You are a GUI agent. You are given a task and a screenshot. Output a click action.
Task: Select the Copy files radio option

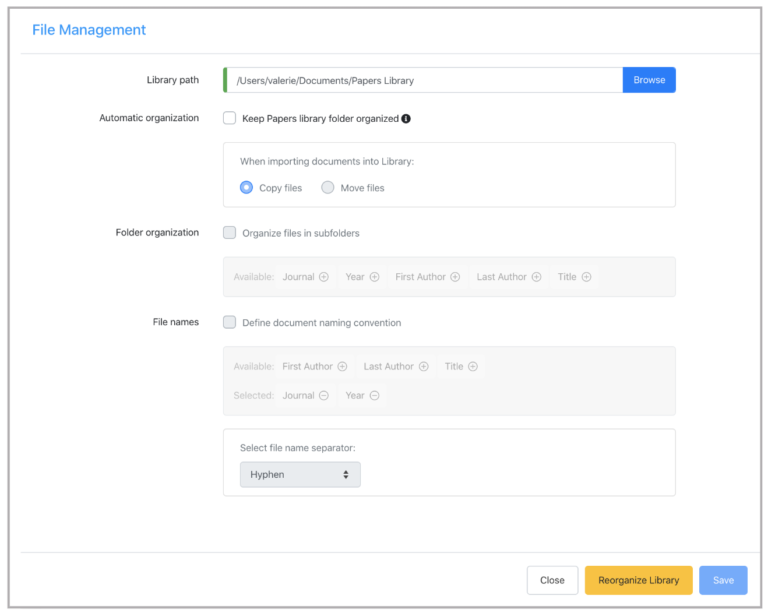pyautogui.click(x=246, y=188)
